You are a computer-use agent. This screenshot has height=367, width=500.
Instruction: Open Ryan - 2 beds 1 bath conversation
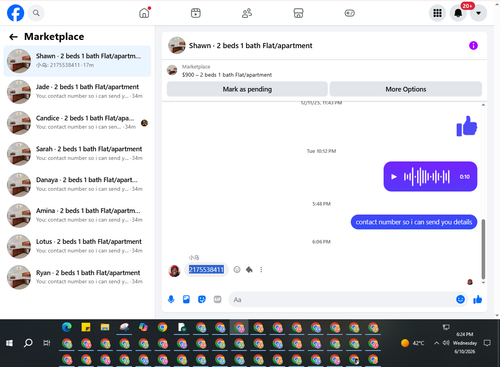(77, 277)
